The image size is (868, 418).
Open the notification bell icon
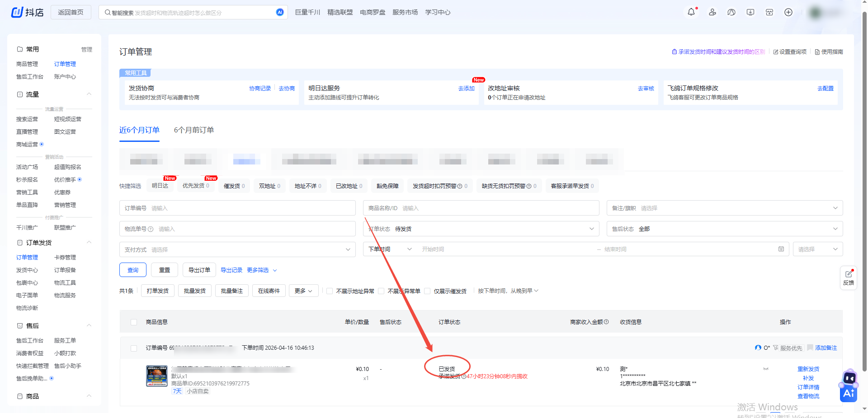(x=691, y=12)
